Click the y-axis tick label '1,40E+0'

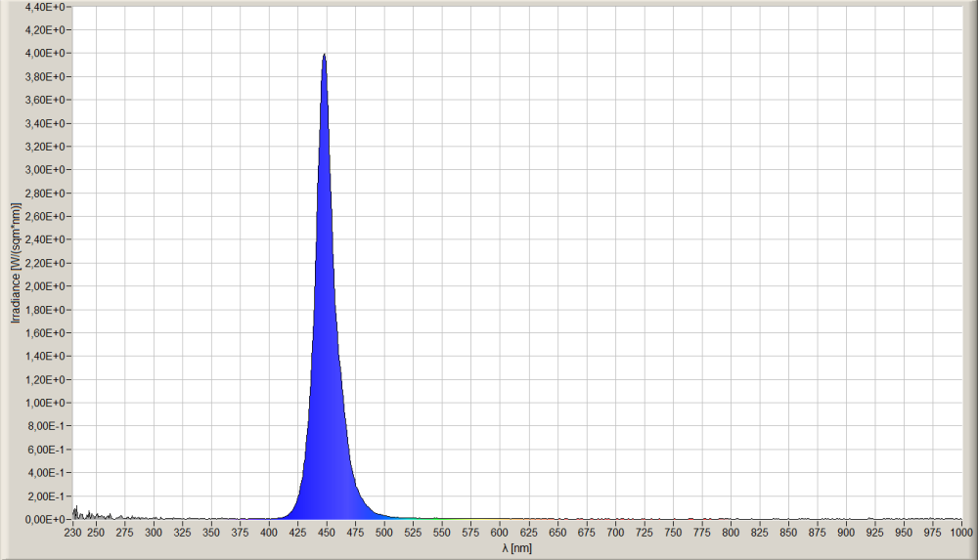(46, 356)
